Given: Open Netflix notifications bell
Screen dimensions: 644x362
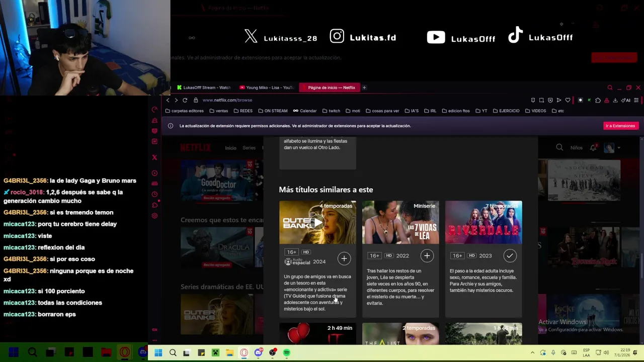Looking at the screenshot, I should click(x=593, y=147).
